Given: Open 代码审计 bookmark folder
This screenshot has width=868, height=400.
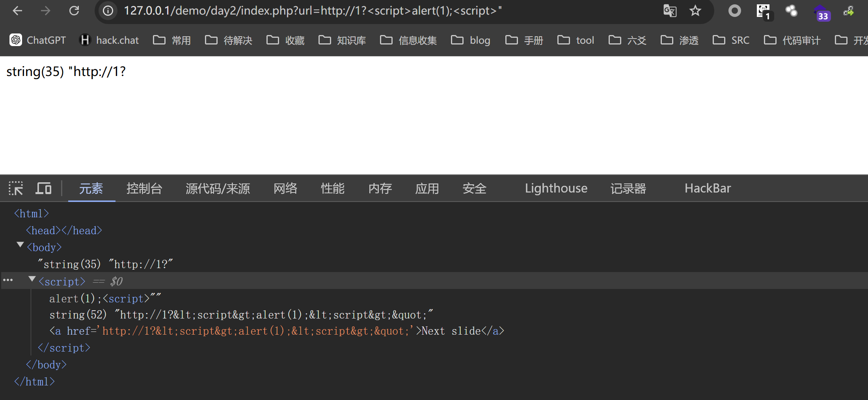Looking at the screenshot, I should (792, 40).
